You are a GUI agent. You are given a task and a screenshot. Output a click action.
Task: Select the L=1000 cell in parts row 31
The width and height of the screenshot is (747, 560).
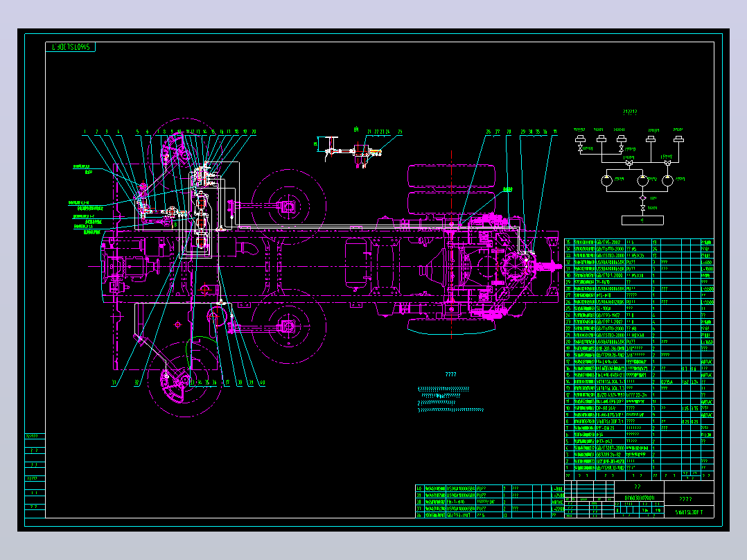pos(707,269)
